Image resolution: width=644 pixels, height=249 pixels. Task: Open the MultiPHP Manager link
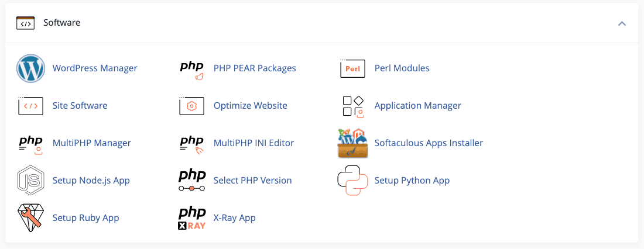[91, 143]
